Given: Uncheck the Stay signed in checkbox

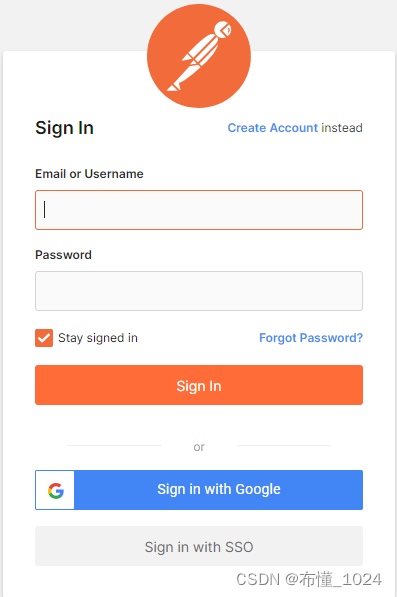Looking at the screenshot, I should (44, 338).
